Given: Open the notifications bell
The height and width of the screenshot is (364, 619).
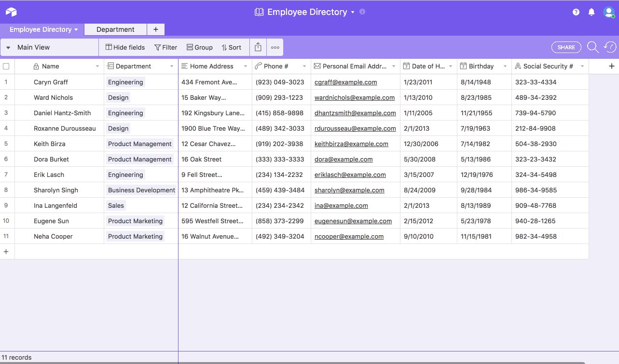Looking at the screenshot, I should point(591,12).
